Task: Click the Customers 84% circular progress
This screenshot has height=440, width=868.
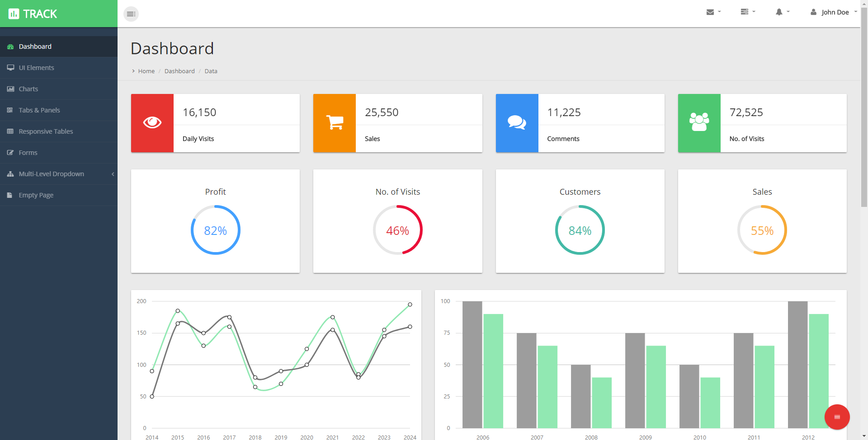Action: (580, 230)
